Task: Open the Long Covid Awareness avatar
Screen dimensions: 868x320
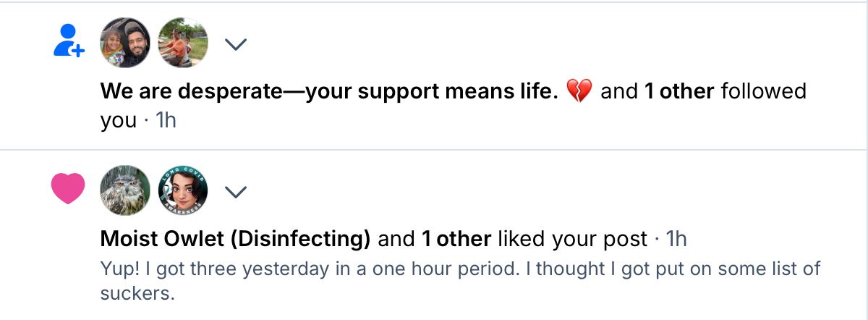Action: point(183,191)
